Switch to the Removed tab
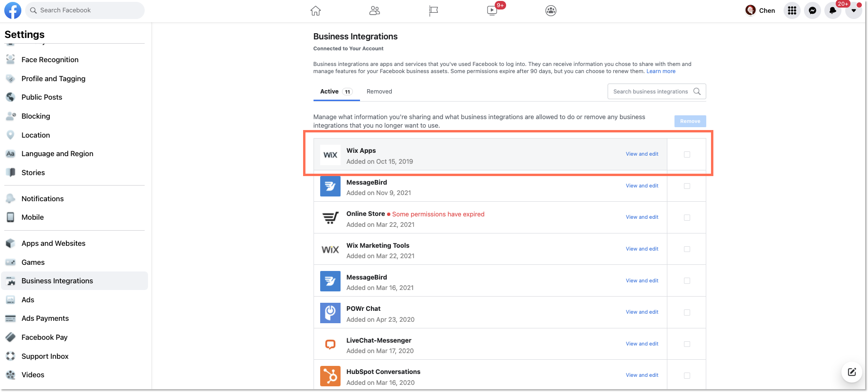This screenshot has height=392, width=868. coord(379,92)
